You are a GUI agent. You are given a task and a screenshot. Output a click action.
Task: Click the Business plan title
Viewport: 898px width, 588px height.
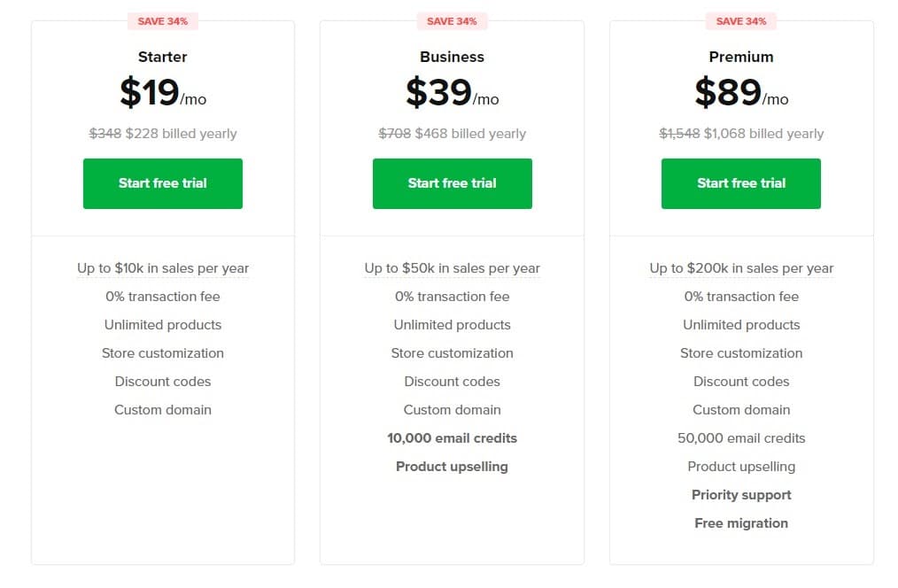[x=452, y=57]
